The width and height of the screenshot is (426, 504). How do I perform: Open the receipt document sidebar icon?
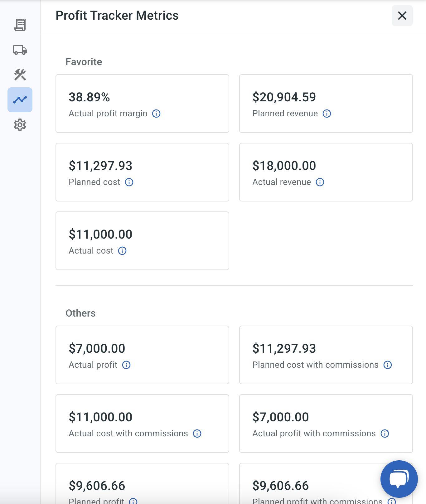coord(20,25)
